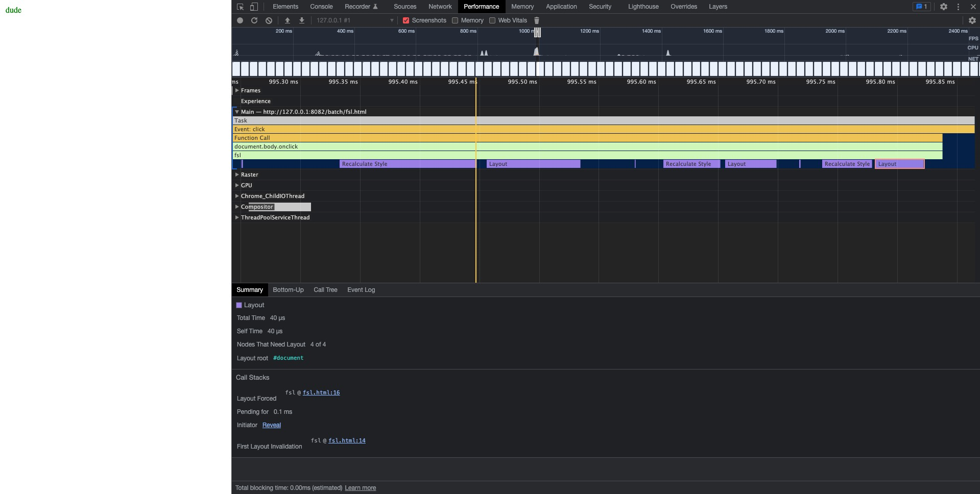Start recording with the record button

(240, 20)
